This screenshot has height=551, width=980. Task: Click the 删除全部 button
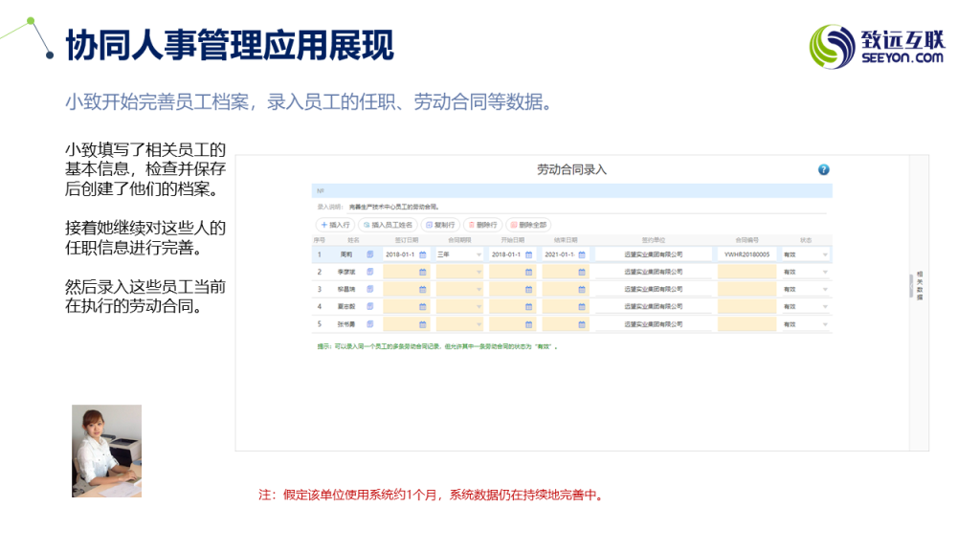528,224
